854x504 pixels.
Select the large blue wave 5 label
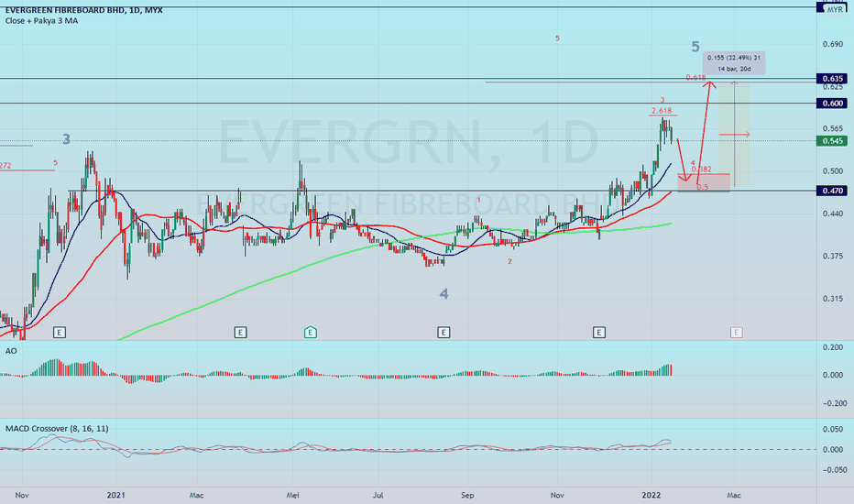695,47
